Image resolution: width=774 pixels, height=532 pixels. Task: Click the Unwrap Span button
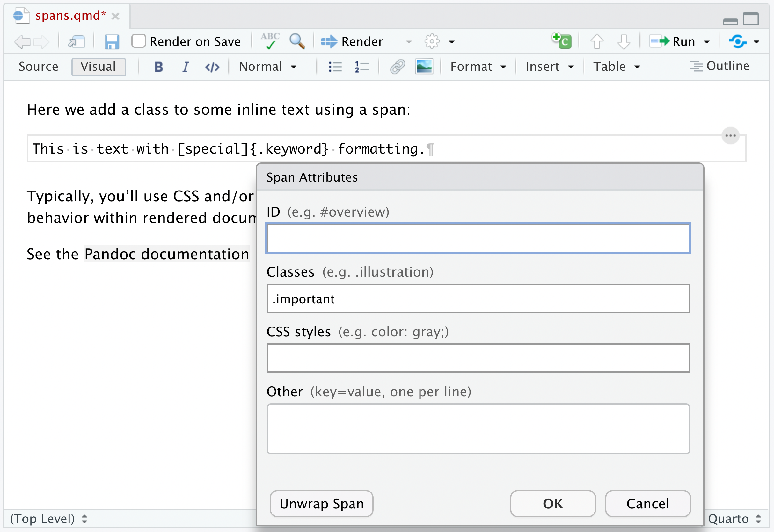(x=321, y=504)
